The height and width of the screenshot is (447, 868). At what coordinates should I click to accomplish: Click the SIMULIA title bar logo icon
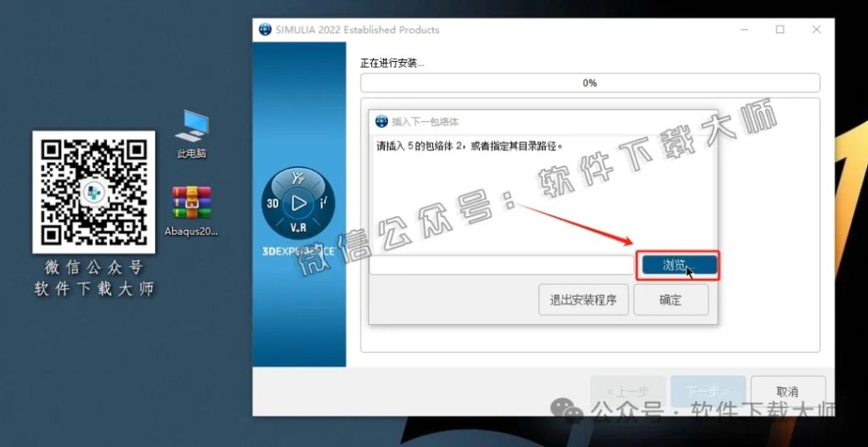point(265,30)
